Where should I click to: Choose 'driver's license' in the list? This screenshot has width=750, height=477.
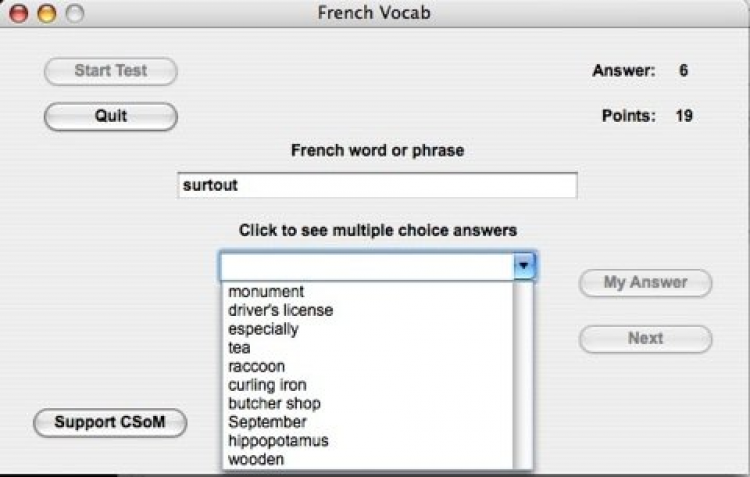[280, 310]
